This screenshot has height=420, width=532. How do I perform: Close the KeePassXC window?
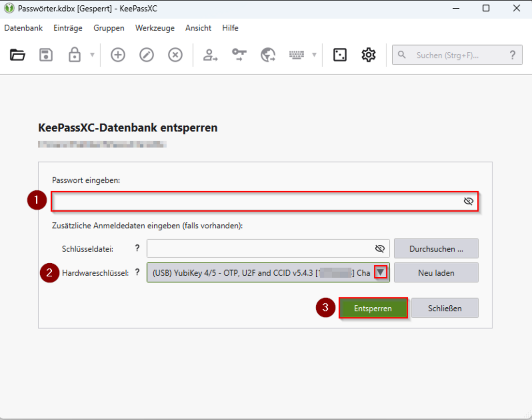pos(517,8)
